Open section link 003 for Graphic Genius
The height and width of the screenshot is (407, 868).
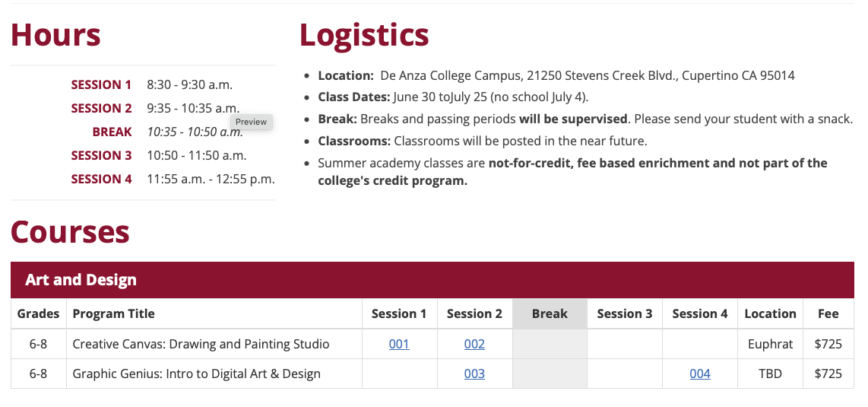click(x=474, y=374)
